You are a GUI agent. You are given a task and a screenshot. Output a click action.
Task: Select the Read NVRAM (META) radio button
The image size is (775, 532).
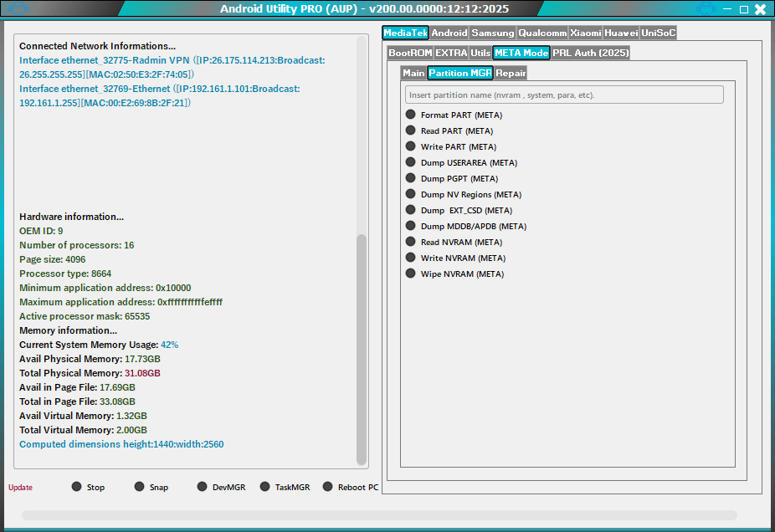pos(410,242)
